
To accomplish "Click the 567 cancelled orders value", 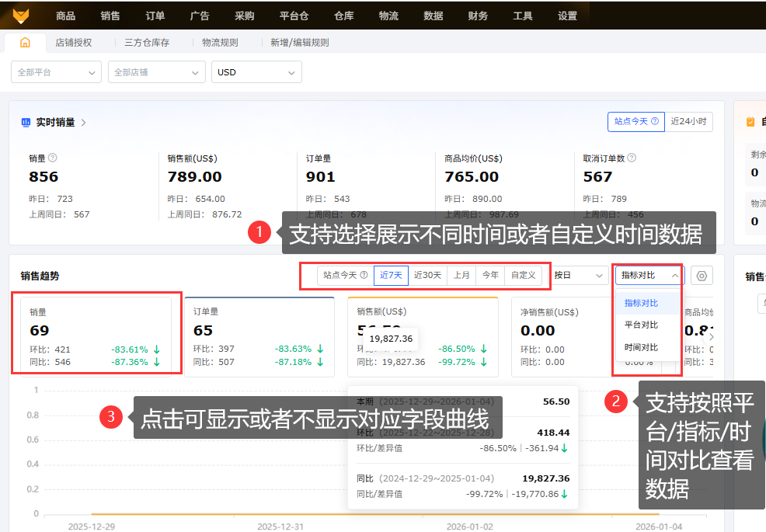I will (x=597, y=177).
